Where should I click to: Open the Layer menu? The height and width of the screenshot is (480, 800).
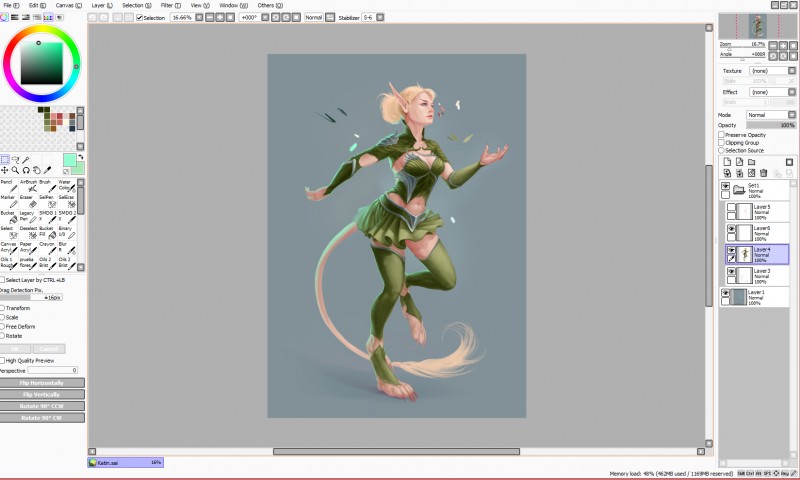click(x=102, y=5)
